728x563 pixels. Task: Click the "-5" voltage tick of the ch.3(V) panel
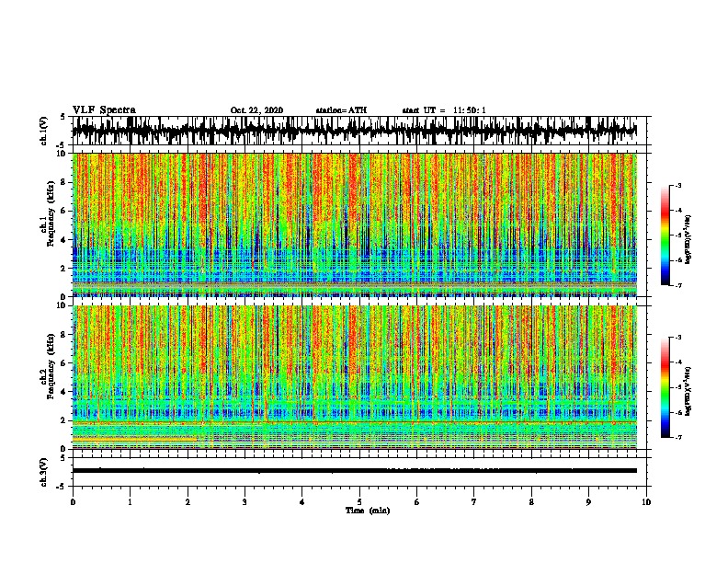click(x=61, y=487)
